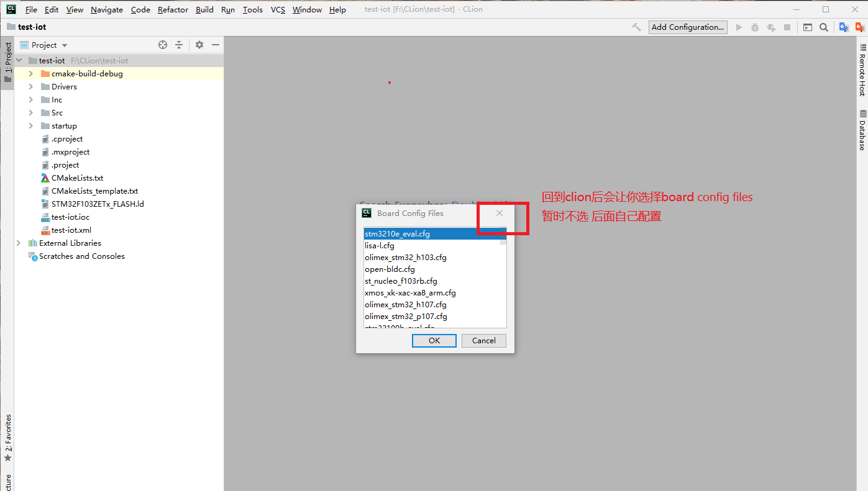The image size is (868, 491).
Task: Select st_nucleo_f103rb.cfg in the list
Action: [x=401, y=281]
